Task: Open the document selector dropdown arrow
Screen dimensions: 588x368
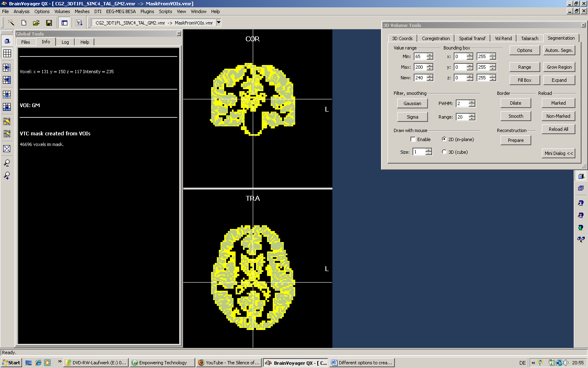Action: [x=219, y=23]
